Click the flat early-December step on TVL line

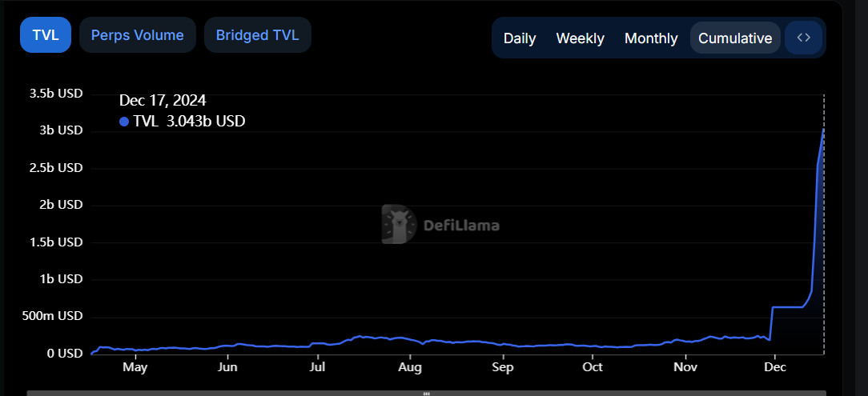pyautogui.click(x=787, y=307)
